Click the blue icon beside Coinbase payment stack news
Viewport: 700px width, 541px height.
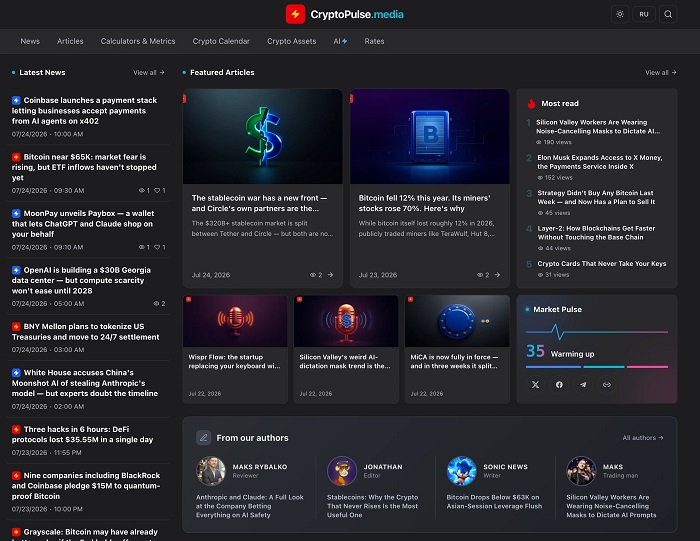click(16, 100)
